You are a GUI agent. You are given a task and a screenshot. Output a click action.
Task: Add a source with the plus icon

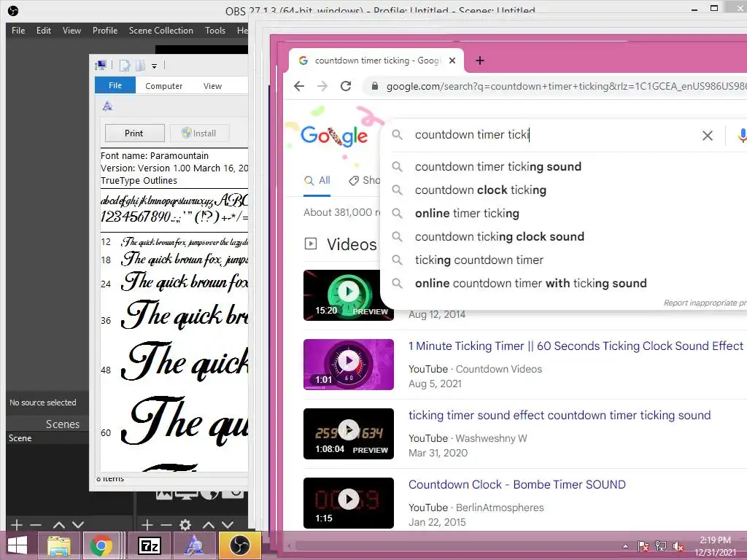pos(147,525)
